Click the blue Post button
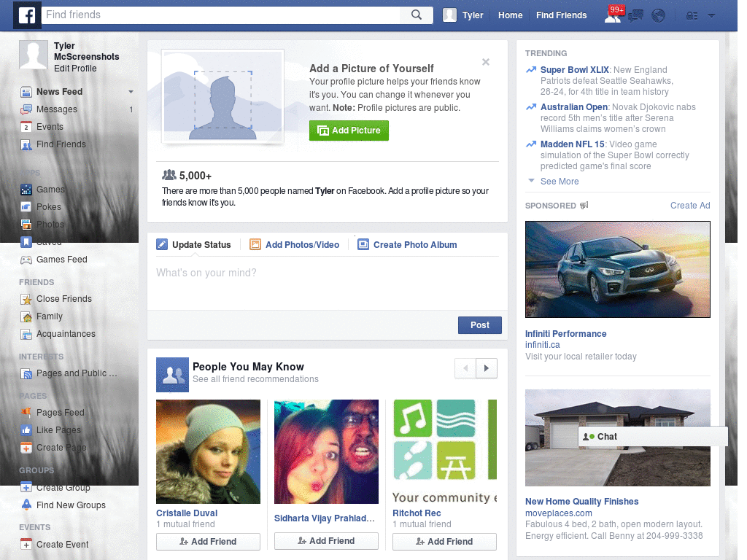Image resolution: width=747 pixels, height=560 pixels. 480,325
